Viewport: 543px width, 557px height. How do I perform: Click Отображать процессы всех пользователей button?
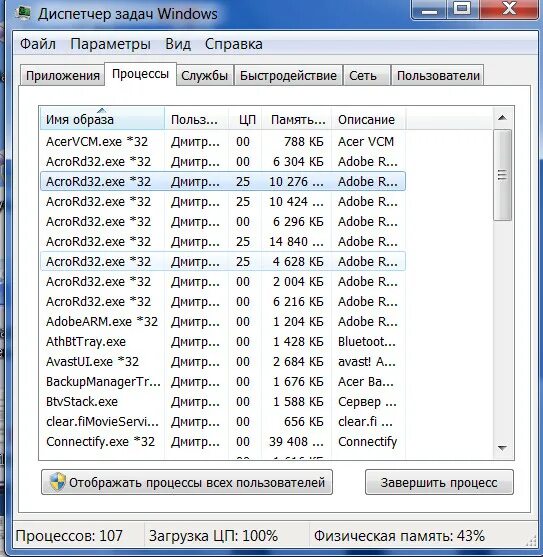click(187, 482)
